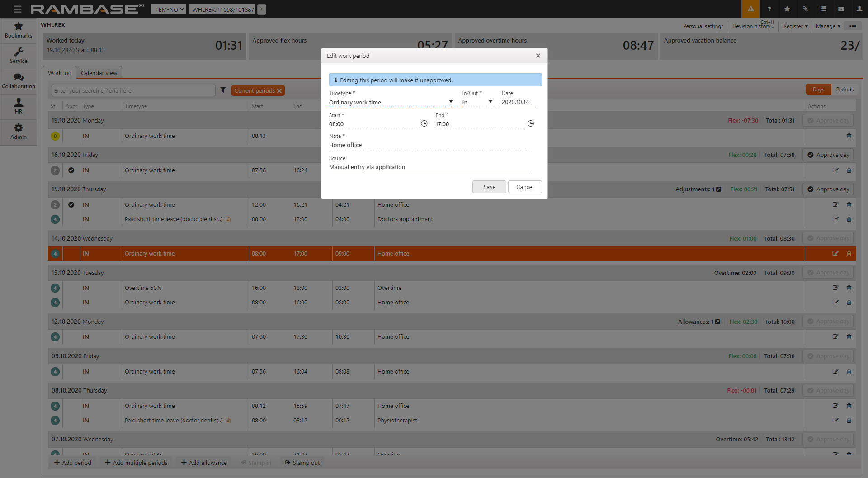This screenshot has width=868, height=478.
Task: Expand the In/Out dropdown
Action: [x=490, y=102]
